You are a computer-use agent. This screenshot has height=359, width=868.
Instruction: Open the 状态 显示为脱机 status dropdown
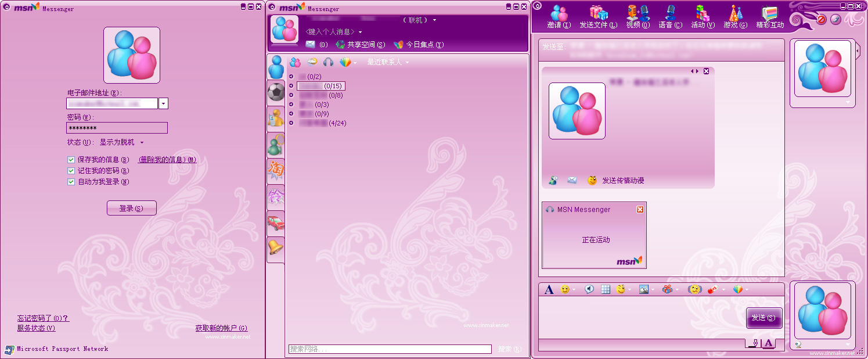click(x=121, y=142)
